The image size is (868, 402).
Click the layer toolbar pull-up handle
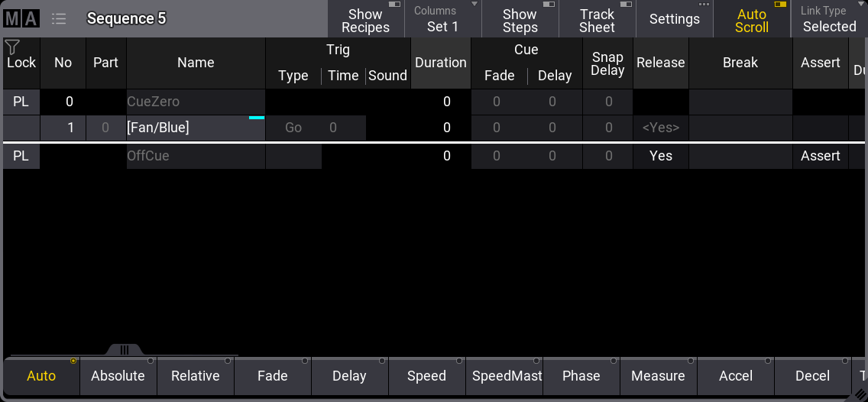[124, 350]
